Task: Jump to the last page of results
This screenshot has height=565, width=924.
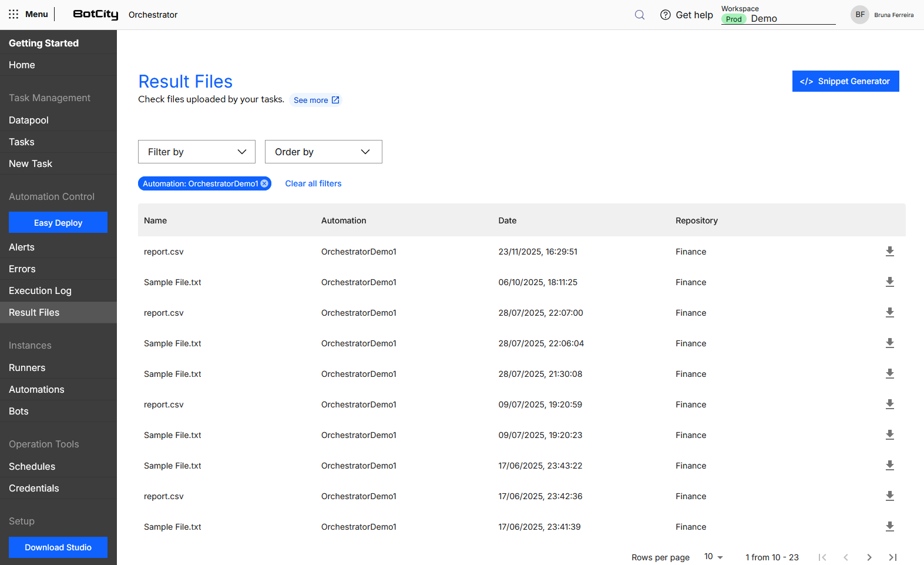Action: pos(892,557)
